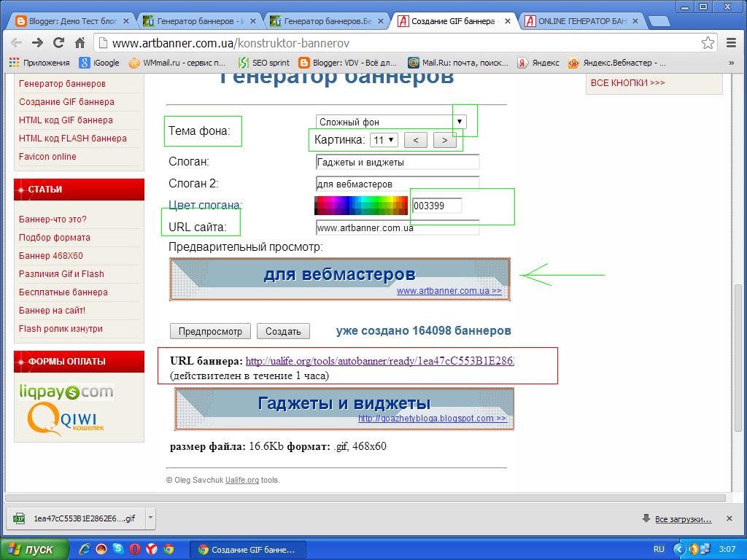747x560 pixels.
Task: Open the generated banner URL link
Action: tap(379, 361)
